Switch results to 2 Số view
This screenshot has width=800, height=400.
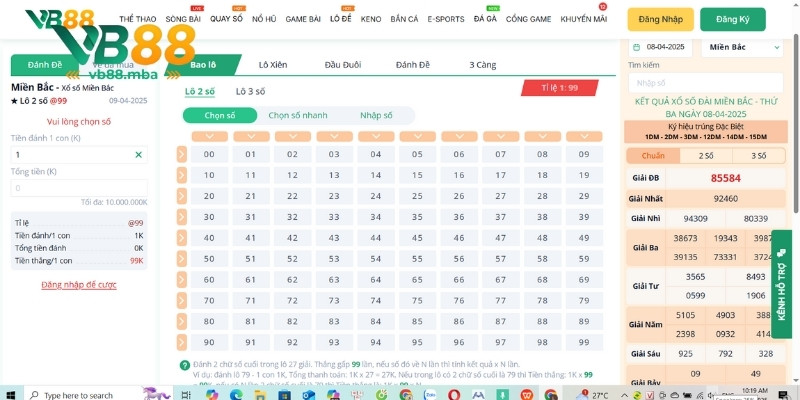pos(706,156)
